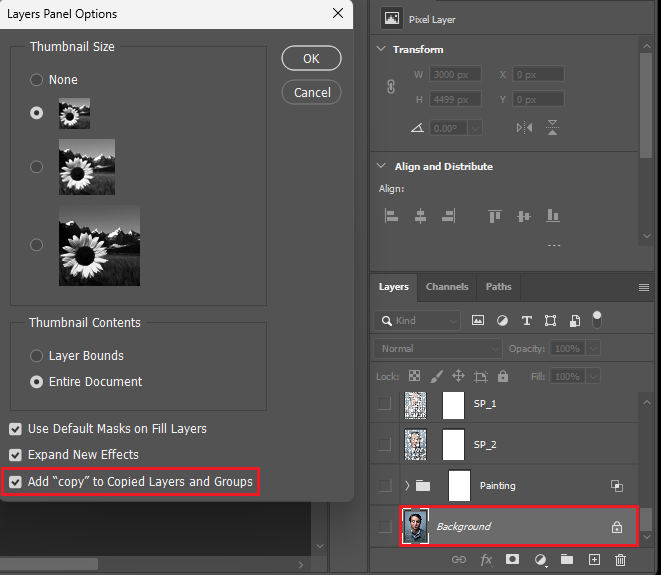This screenshot has height=575, width=661.
Task: Click the pixel layer filter icon
Action: coord(477,321)
